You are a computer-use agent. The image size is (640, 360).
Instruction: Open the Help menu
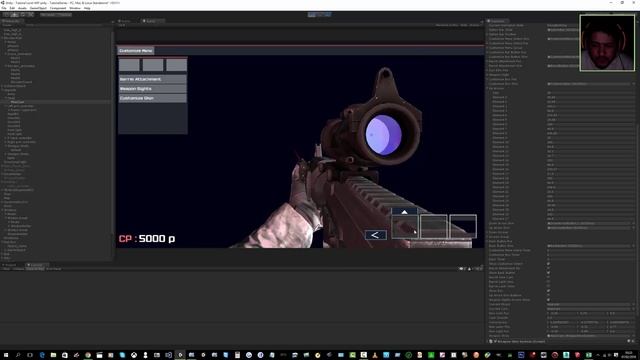(87, 8)
